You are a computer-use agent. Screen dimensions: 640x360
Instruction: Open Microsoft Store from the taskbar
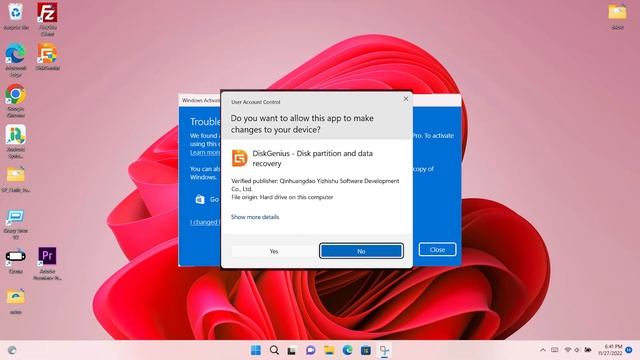[366, 350]
